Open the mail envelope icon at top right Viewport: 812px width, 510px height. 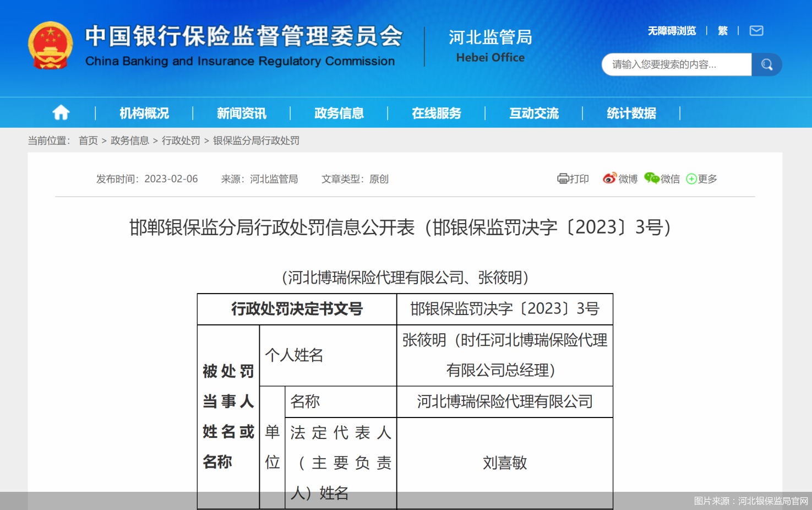point(756,30)
